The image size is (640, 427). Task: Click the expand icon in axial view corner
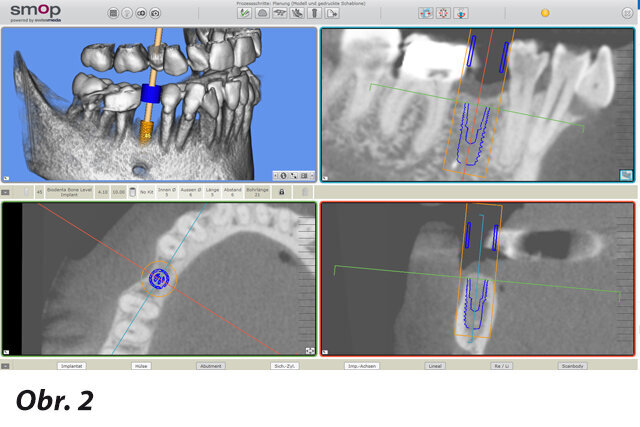[x=309, y=350]
